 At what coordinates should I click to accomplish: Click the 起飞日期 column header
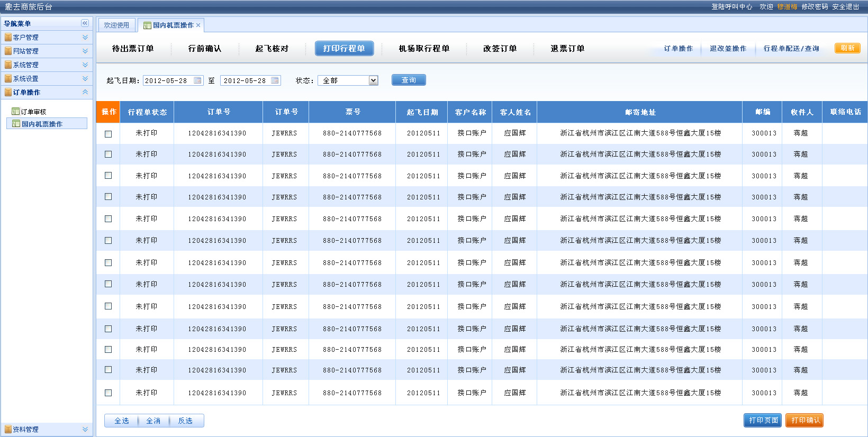422,112
